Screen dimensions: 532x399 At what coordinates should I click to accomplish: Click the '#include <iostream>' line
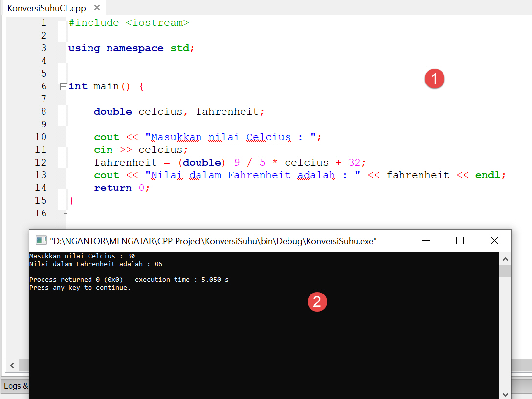click(x=129, y=23)
